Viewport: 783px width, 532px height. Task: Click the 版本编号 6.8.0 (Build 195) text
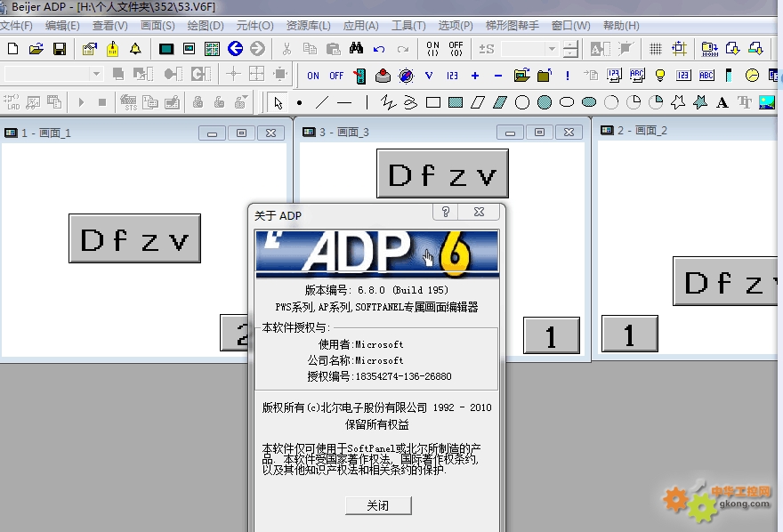[376, 290]
